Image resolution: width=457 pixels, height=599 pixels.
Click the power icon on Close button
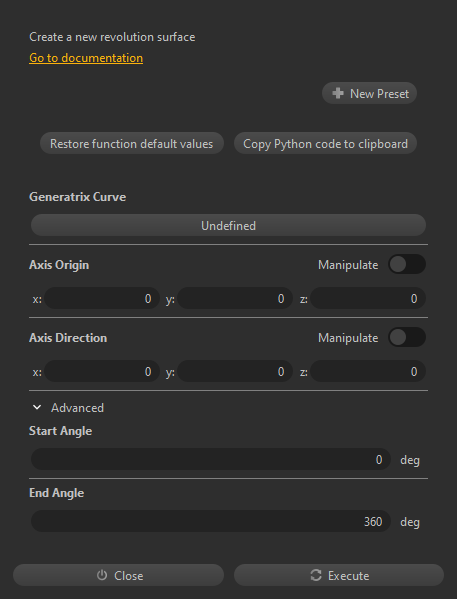[x=102, y=575]
